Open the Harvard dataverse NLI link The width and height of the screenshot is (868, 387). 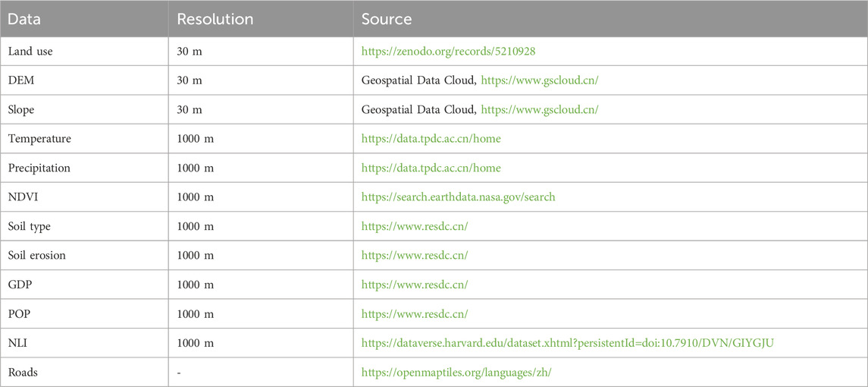(x=567, y=343)
